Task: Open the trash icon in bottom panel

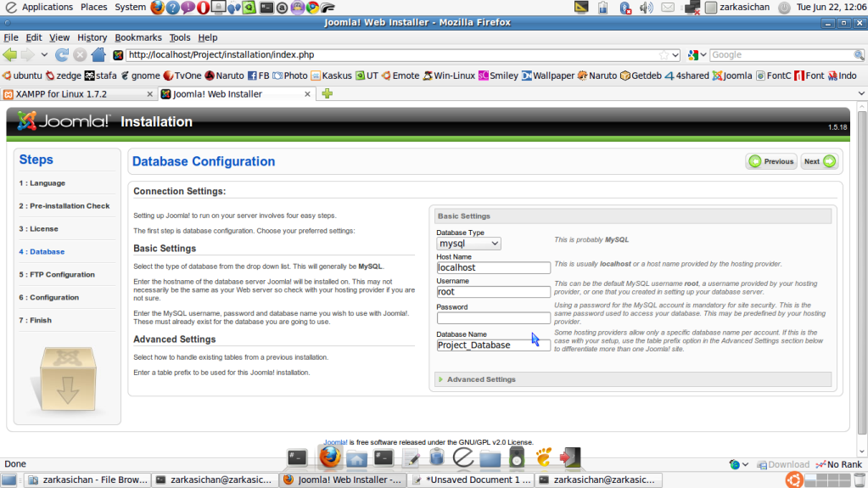Action: coord(860,480)
